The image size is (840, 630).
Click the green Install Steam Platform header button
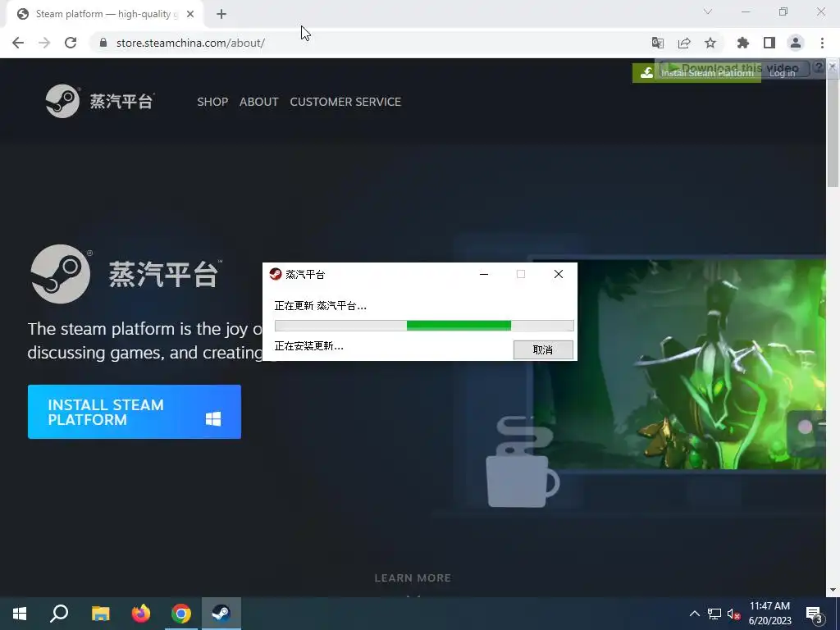click(x=696, y=73)
